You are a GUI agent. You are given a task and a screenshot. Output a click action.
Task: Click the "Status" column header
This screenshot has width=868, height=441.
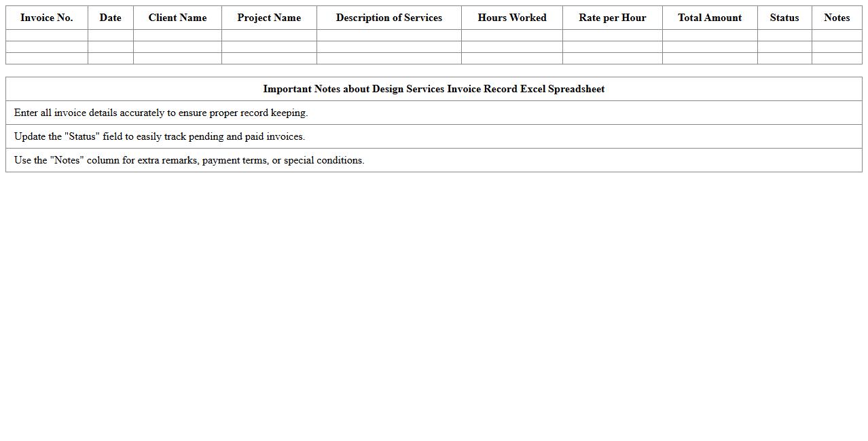coord(784,18)
